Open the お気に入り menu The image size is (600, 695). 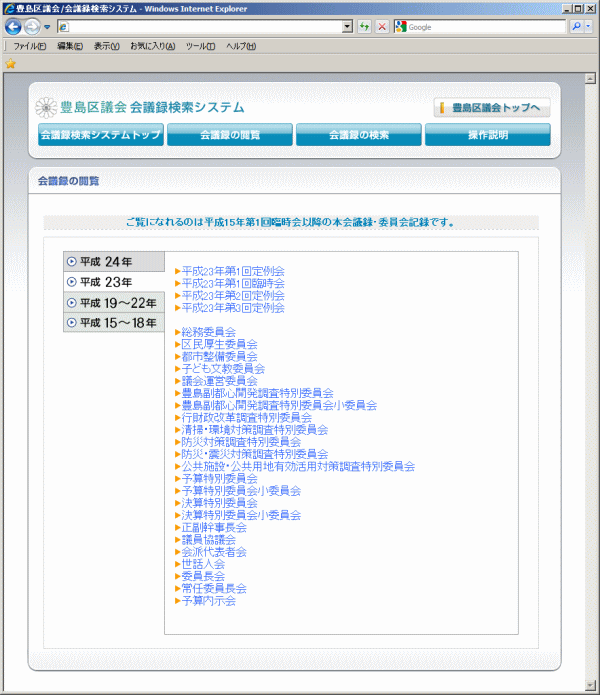pyautogui.click(x=152, y=46)
